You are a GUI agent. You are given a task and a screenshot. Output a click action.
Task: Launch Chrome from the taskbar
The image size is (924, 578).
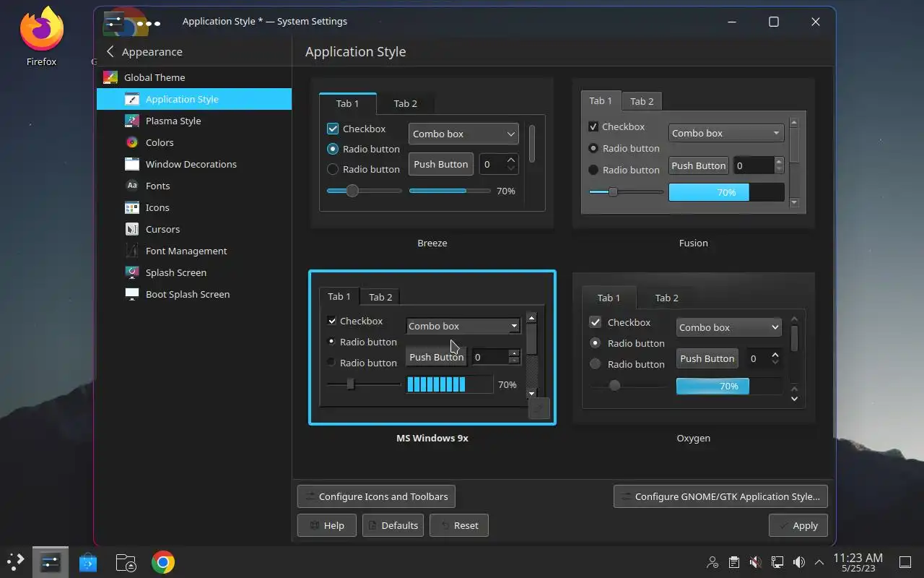point(163,562)
